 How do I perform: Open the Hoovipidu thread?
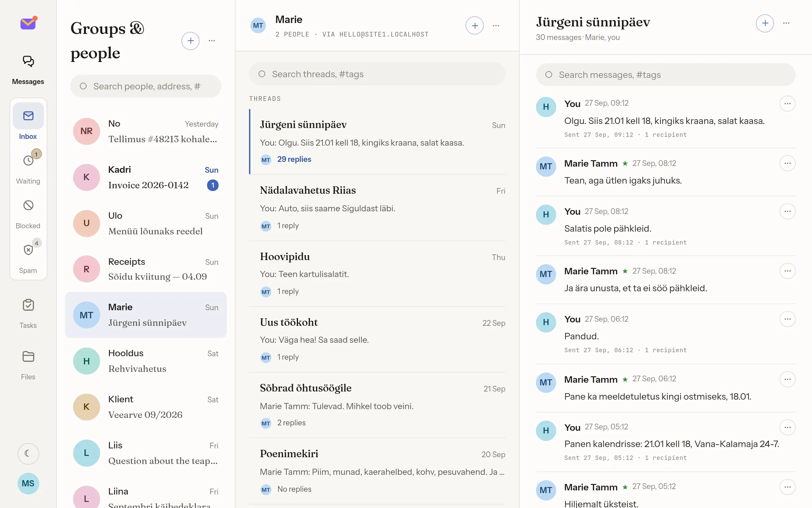(377, 274)
